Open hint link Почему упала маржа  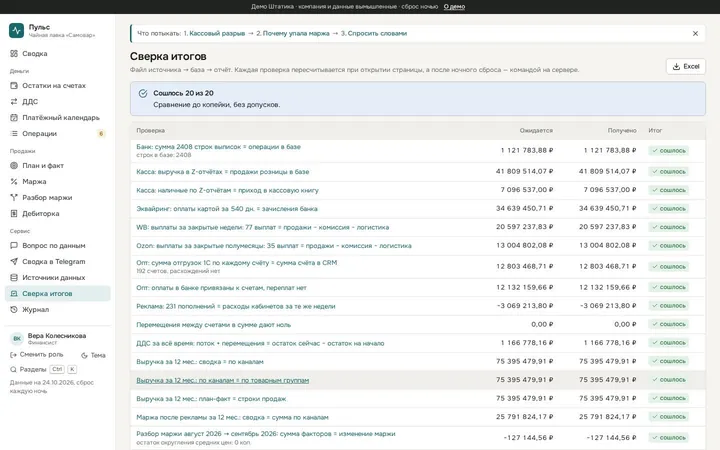[x=296, y=34]
